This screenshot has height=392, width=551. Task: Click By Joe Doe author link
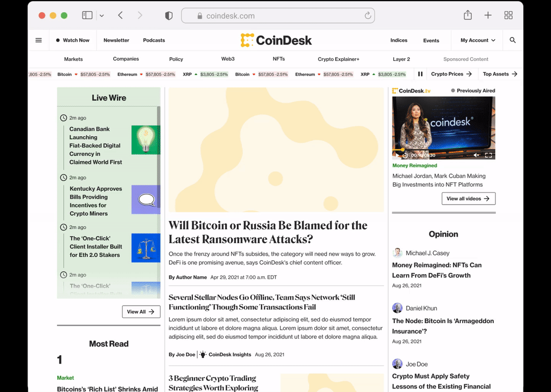tap(182, 354)
